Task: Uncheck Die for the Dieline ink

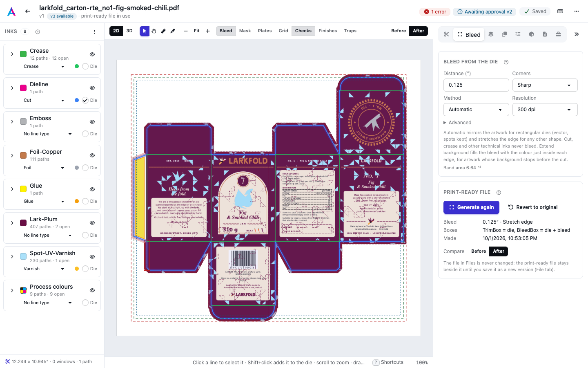Action: pos(85,100)
